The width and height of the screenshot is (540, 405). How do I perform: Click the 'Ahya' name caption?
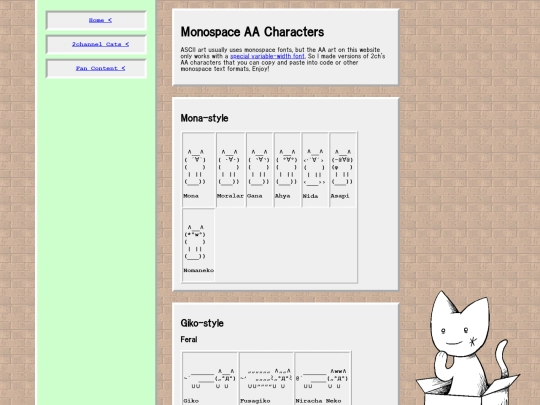coord(282,196)
